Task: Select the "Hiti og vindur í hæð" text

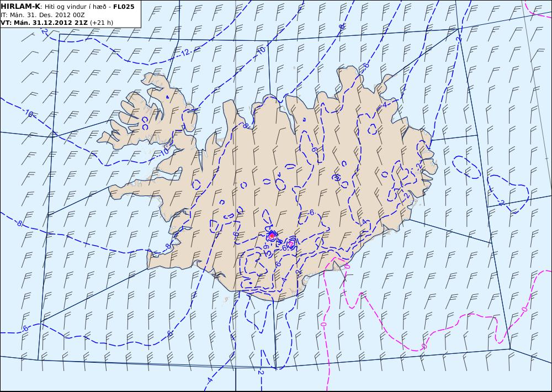Action: point(75,7)
